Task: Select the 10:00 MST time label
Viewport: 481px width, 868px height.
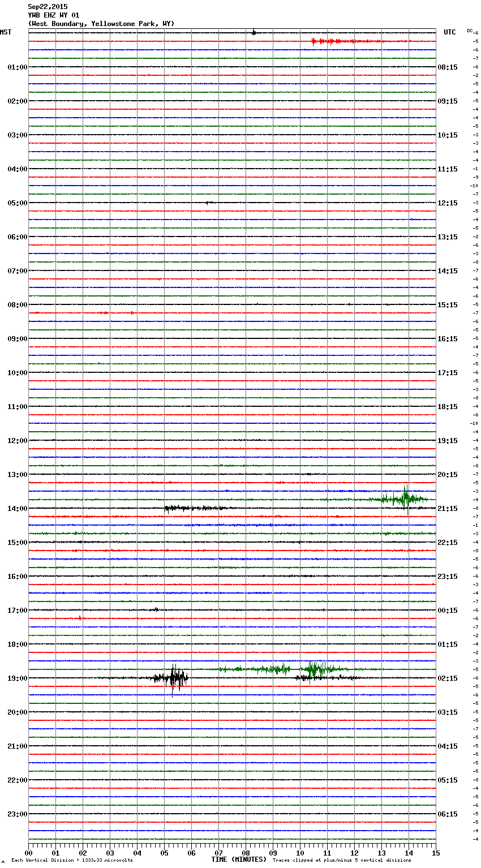Action: (17, 373)
